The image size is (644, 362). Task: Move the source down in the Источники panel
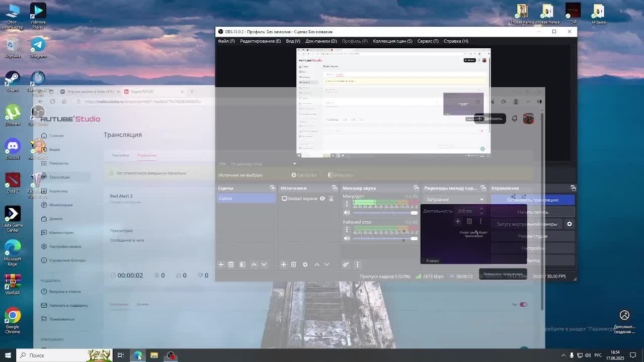tap(327, 264)
